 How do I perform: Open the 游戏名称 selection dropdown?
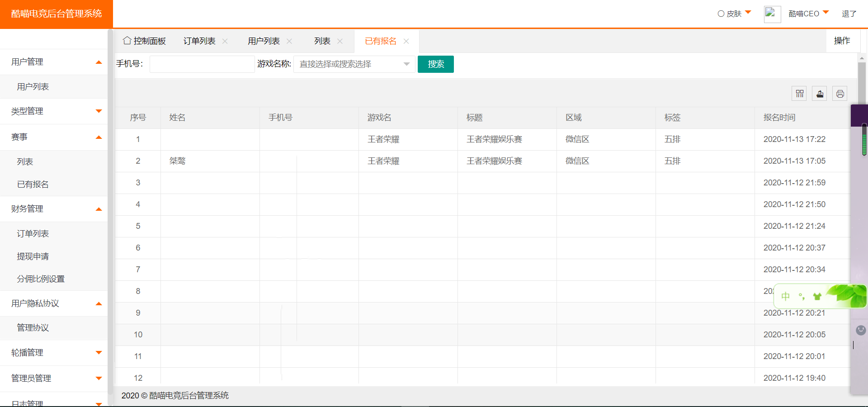click(x=354, y=64)
